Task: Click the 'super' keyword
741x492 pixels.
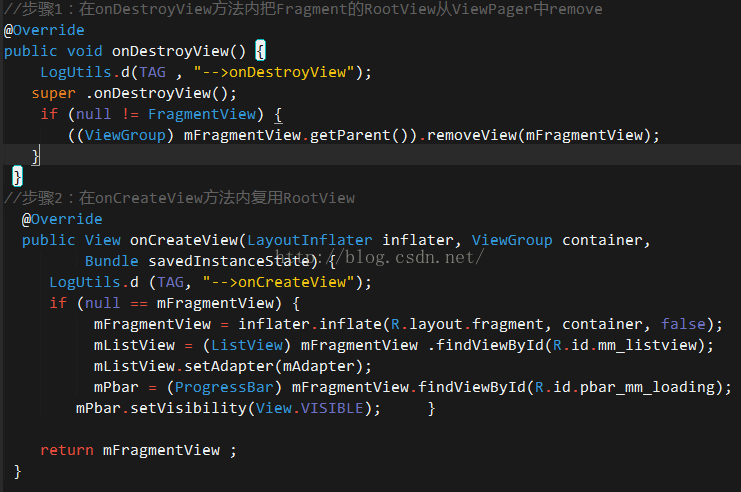Action: tap(53, 94)
